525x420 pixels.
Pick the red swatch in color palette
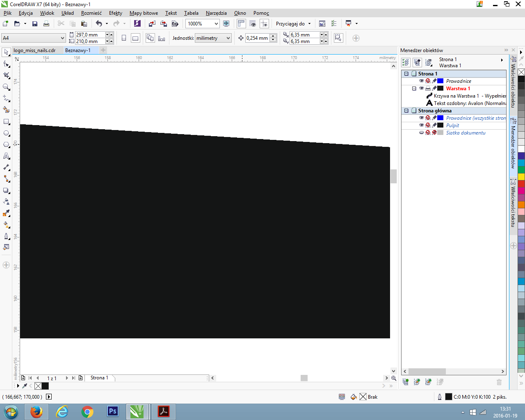[x=521, y=183]
